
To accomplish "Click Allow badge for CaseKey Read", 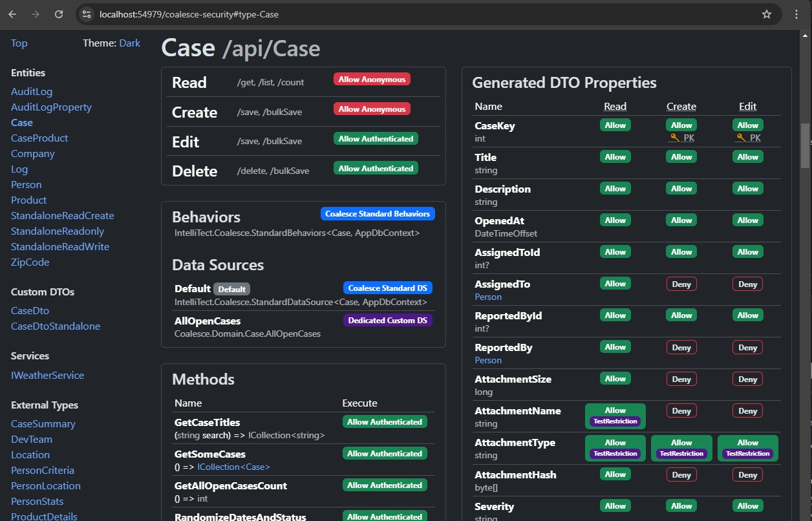I will (615, 125).
